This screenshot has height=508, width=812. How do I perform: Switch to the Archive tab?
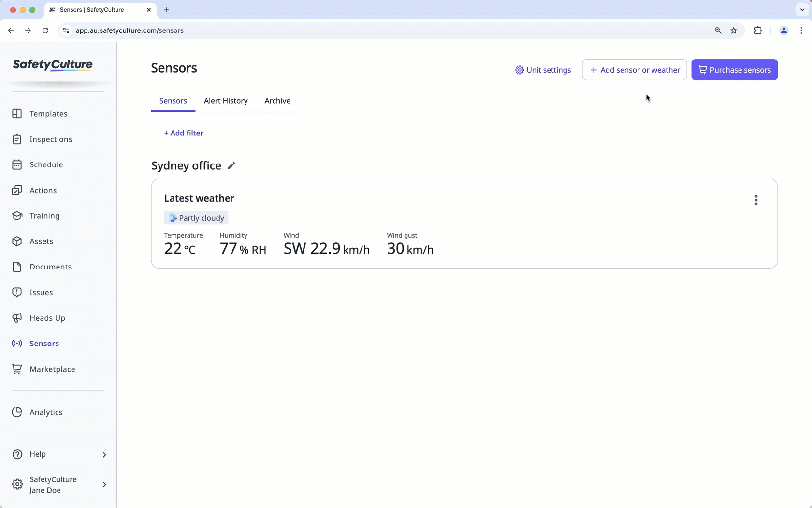click(x=277, y=101)
